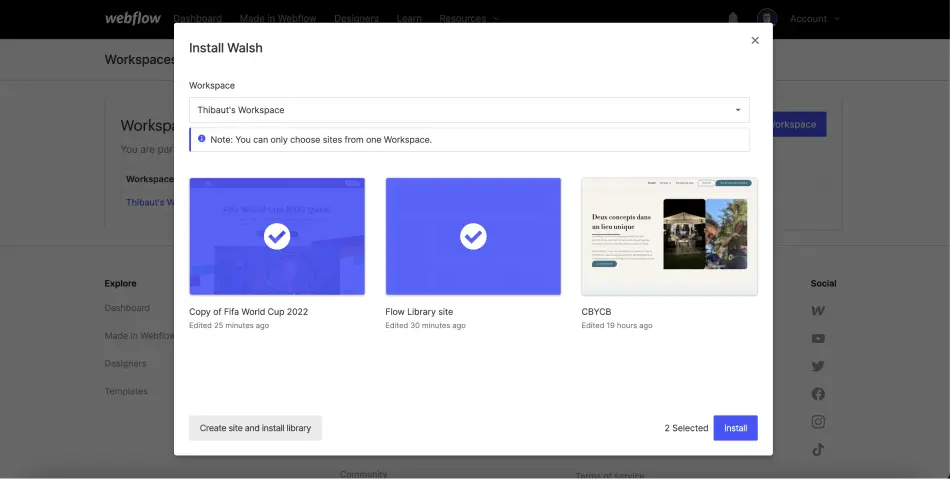950x479 pixels.
Task: Expand the Account dropdown
Action: (815, 19)
